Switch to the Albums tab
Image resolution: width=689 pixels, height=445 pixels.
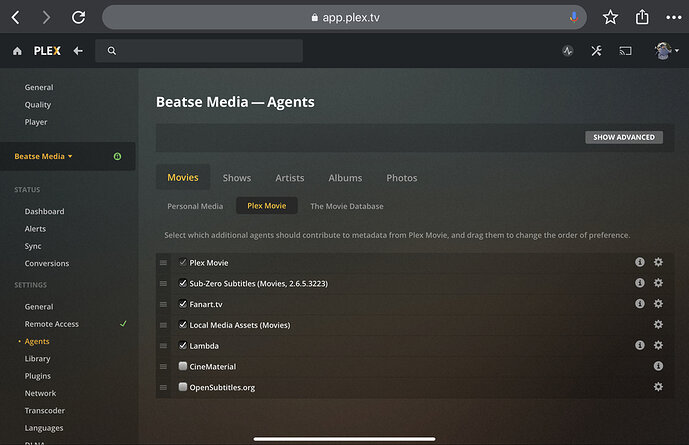pos(345,178)
